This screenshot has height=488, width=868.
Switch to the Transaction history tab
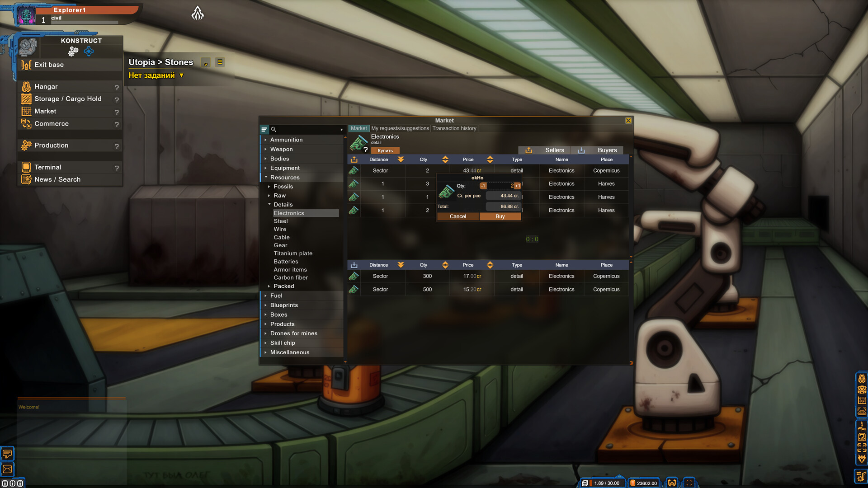tap(454, 128)
